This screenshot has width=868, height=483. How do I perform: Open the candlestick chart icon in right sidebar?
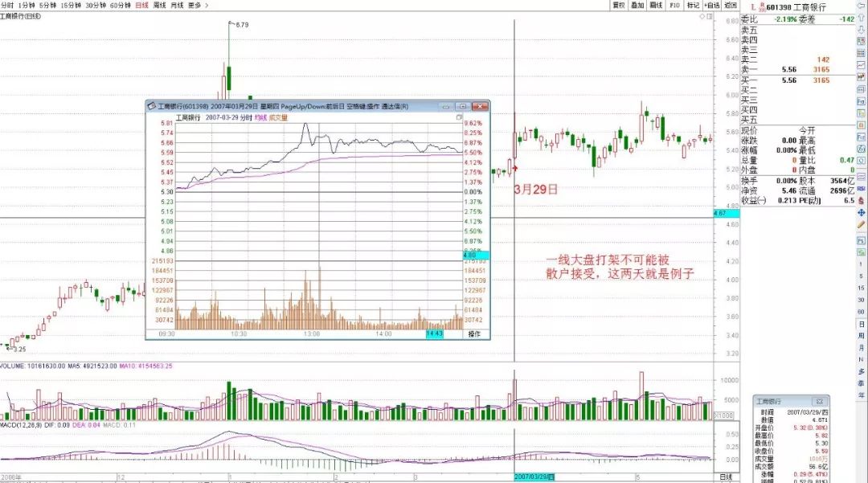tap(862, 77)
